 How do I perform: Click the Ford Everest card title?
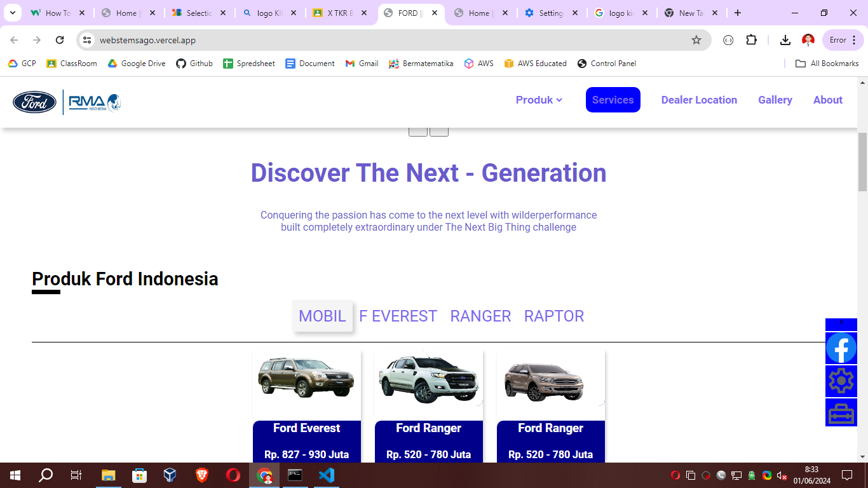point(307,428)
